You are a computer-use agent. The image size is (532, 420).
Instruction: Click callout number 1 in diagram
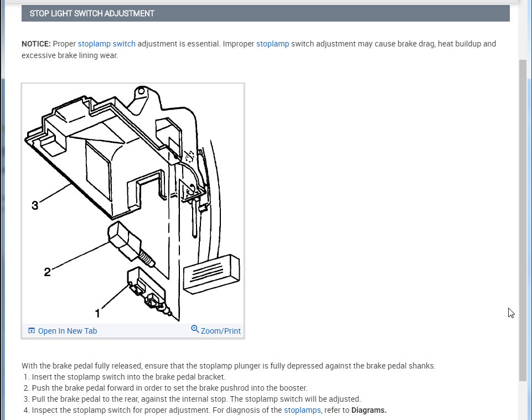click(x=97, y=313)
